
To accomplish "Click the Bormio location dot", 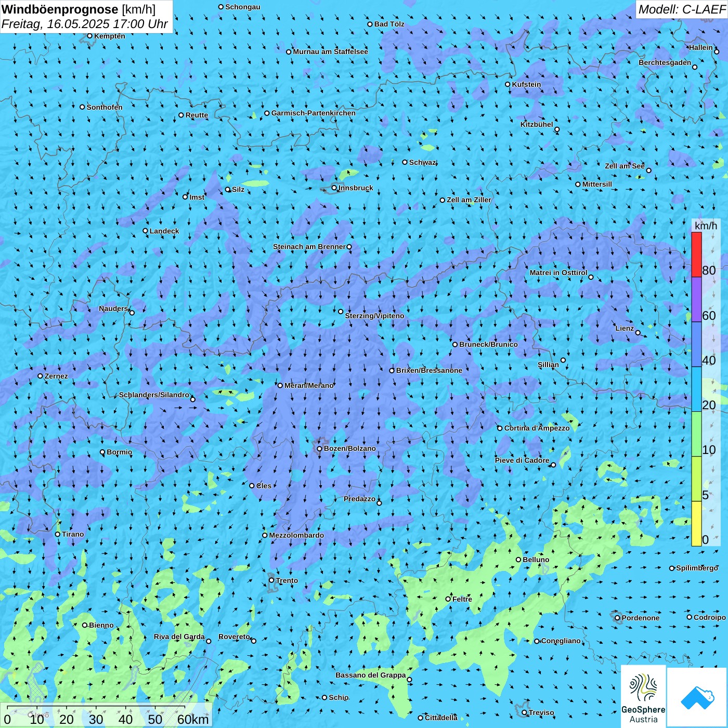I will tap(102, 452).
